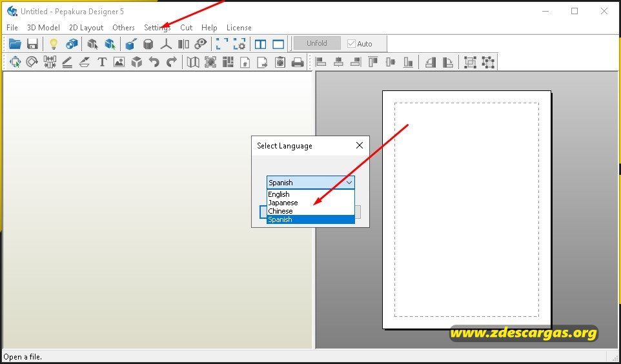
Task: Select the rotate parts tool icon
Action: (32, 62)
